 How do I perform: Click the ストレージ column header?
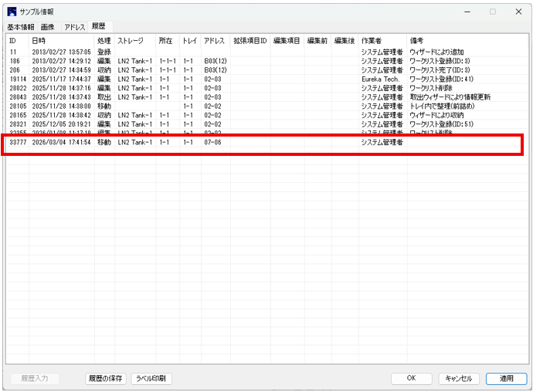(x=130, y=40)
